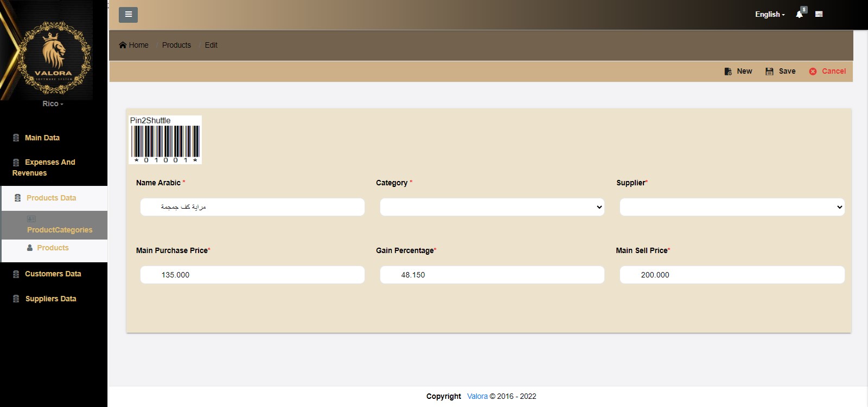The image size is (868, 407).
Task: Click the Save button label
Action: [x=787, y=71]
